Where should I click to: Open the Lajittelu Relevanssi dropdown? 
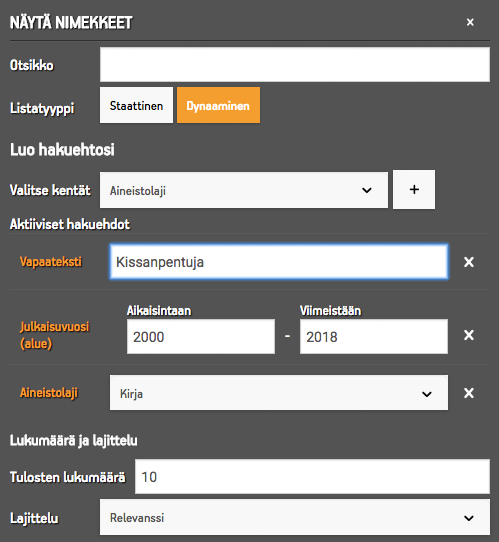pos(295,517)
